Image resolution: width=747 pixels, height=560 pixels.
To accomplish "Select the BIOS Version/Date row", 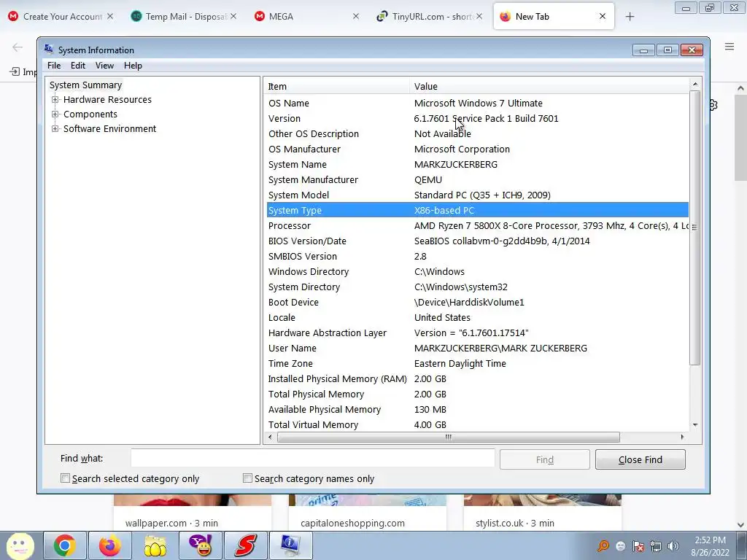I will tap(477, 241).
